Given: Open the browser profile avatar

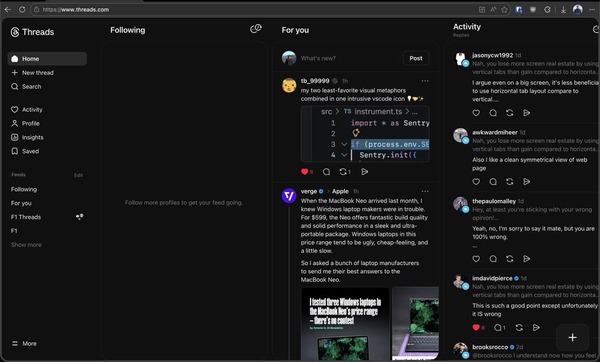Looking at the screenshot, I should [578, 10].
